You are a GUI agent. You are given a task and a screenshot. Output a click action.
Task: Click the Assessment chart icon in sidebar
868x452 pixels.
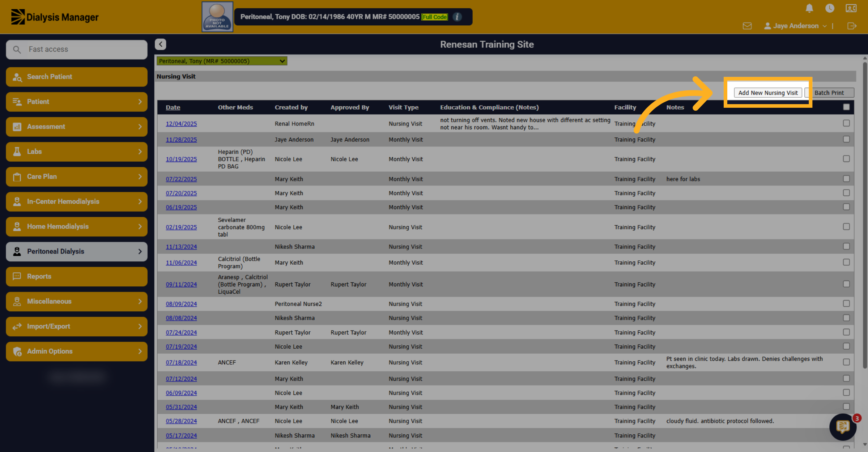17,127
